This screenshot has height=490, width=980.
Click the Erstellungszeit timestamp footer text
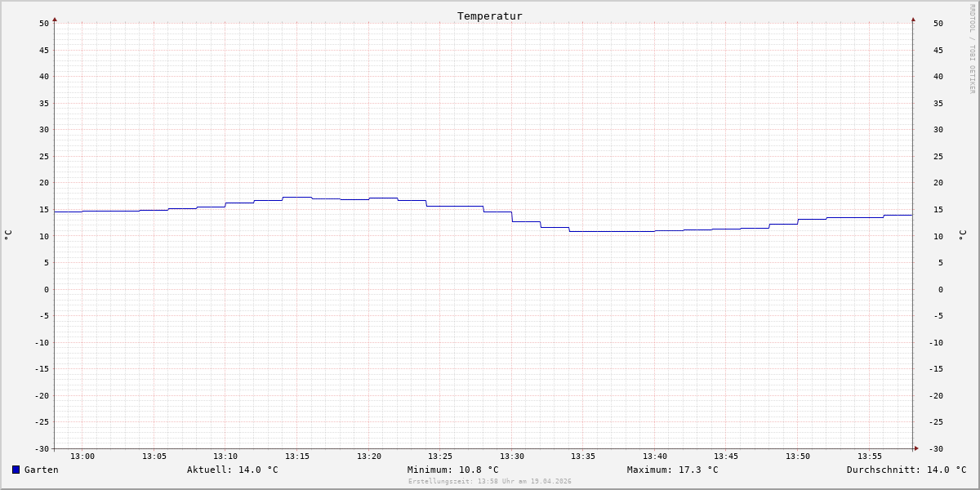[490, 481]
